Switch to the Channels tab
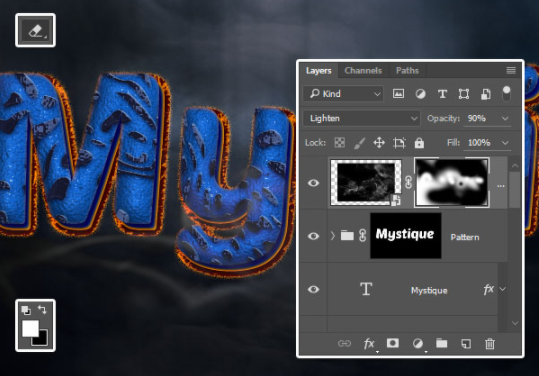This screenshot has height=376, width=539. (363, 70)
